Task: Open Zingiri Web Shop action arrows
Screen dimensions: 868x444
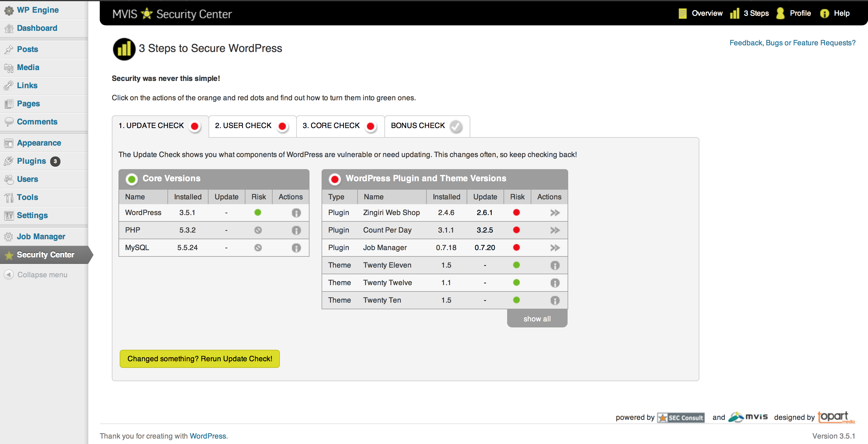Action: coord(555,213)
